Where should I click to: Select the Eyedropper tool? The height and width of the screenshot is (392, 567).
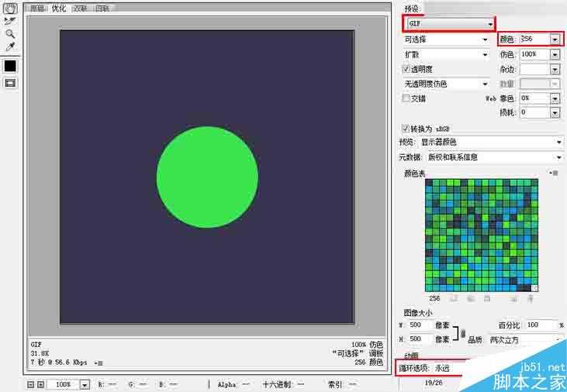[10, 46]
